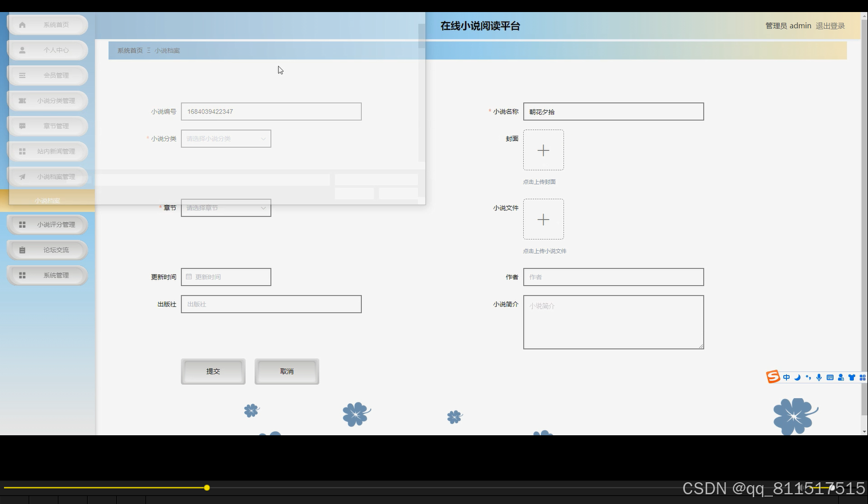Open the 小说分类 dropdown
The height and width of the screenshot is (504, 868).
226,139
